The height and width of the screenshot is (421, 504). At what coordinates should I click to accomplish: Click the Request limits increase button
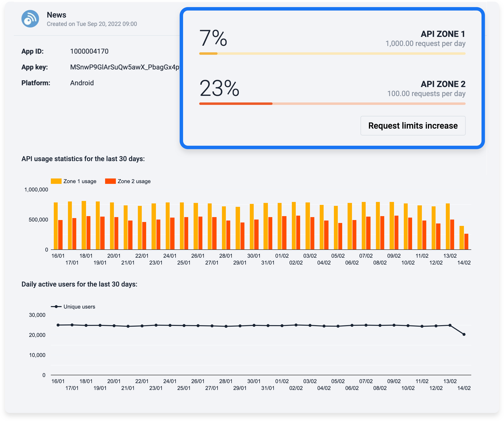pos(413,125)
